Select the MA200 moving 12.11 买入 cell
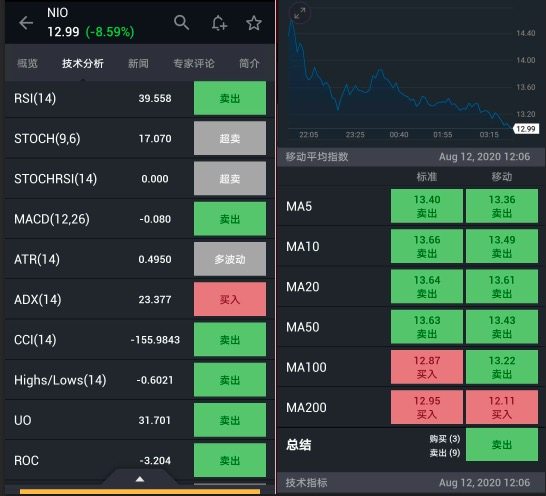This screenshot has height=496, width=546. click(x=502, y=408)
